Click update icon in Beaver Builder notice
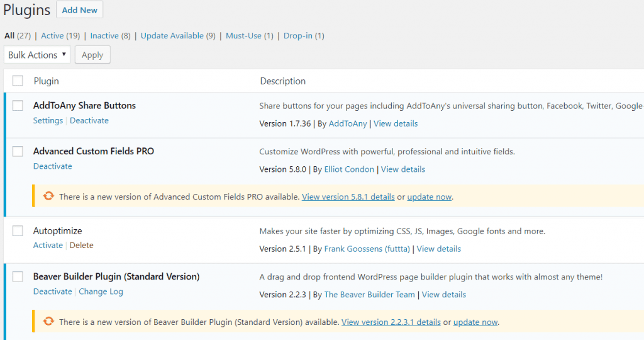 tap(48, 321)
